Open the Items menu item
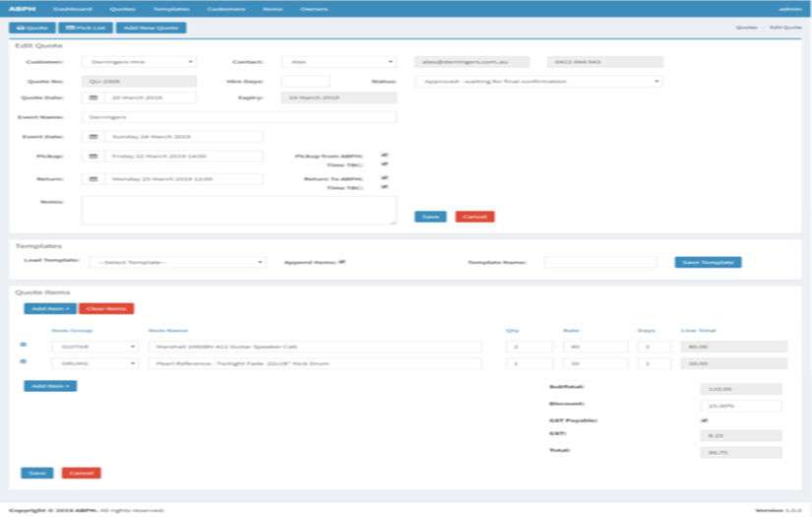 click(x=273, y=9)
